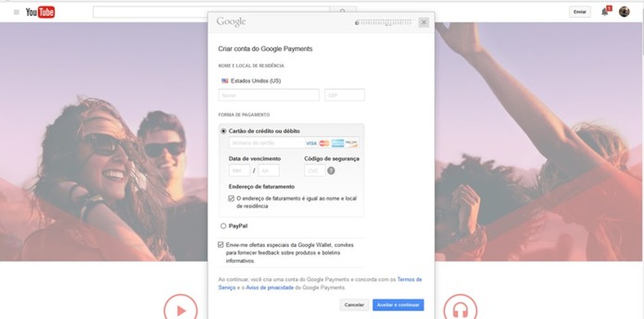The height and width of the screenshot is (319, 644).
Task: Go to the YouTube home logo
Action: (40, 12)
